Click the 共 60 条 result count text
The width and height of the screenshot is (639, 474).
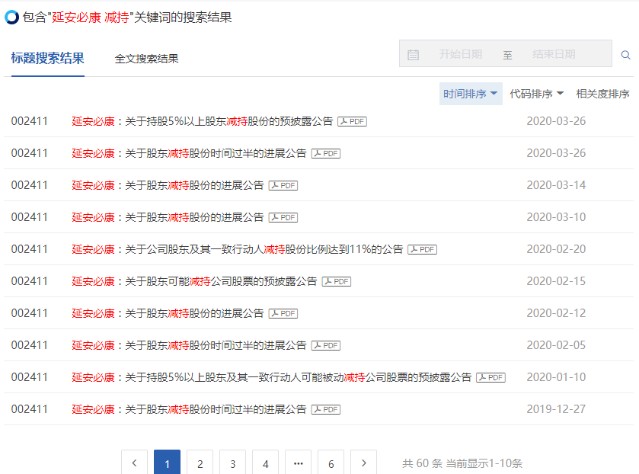point(422,463)
